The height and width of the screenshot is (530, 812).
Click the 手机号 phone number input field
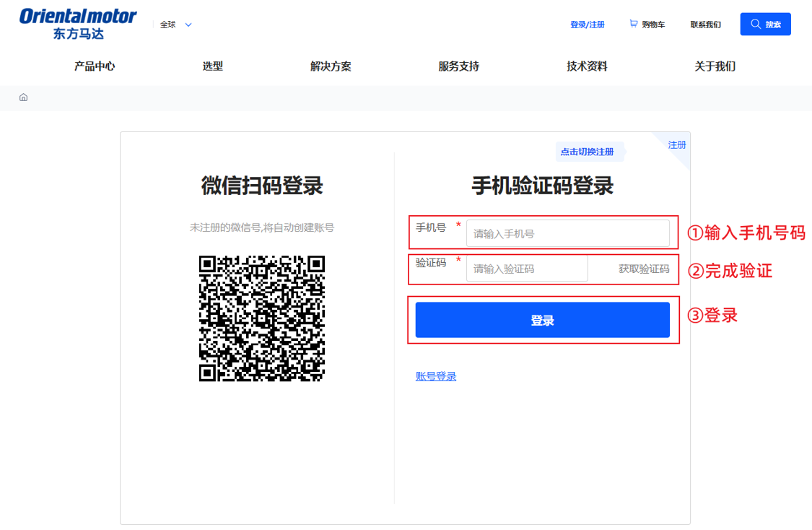click(x=568, y=233)
